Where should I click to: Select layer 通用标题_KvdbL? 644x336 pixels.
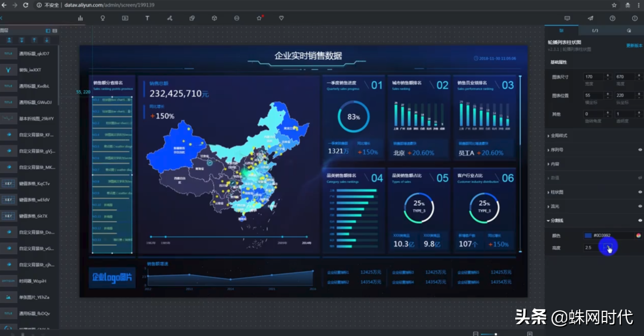[29, 86]
